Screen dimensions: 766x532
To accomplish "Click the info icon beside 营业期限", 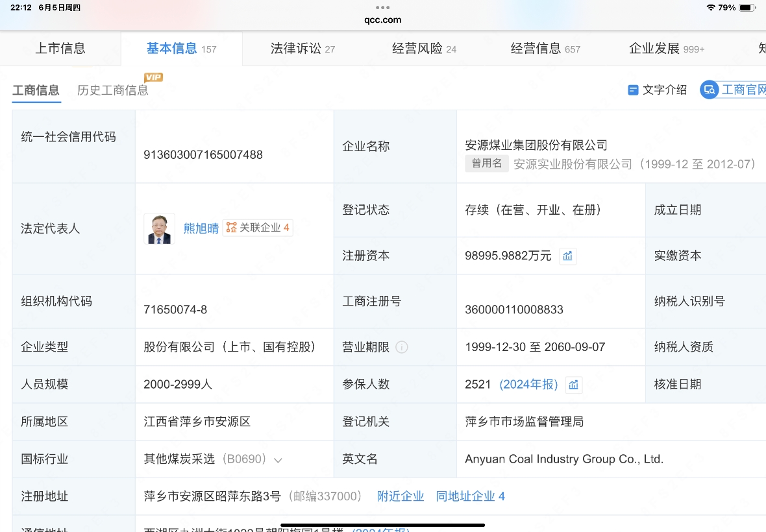I will coord(402,347).
